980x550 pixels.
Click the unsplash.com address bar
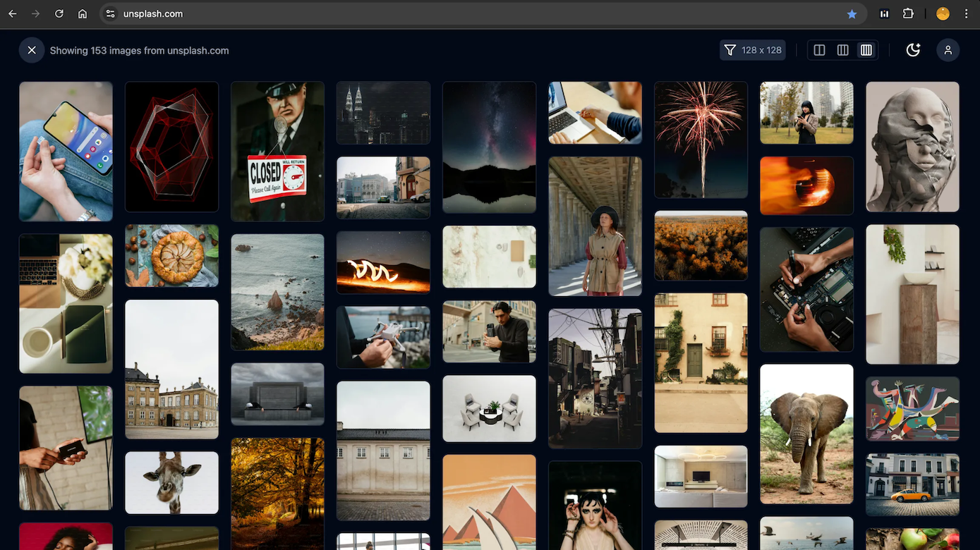pos(423,13)
